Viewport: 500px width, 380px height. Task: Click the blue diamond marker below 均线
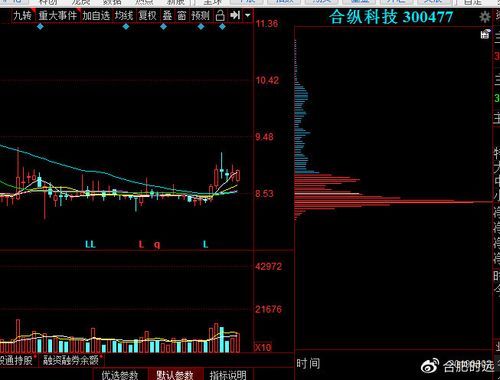(126, 26)
